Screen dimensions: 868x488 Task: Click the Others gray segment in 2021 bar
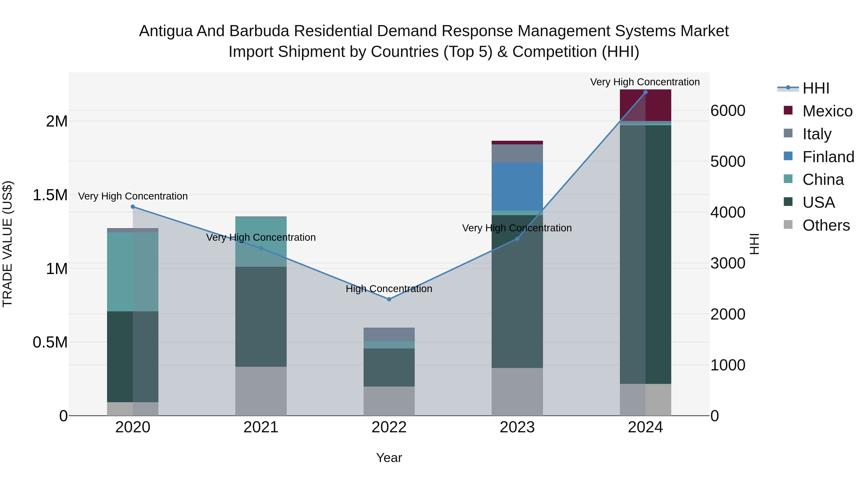[261, 391]
